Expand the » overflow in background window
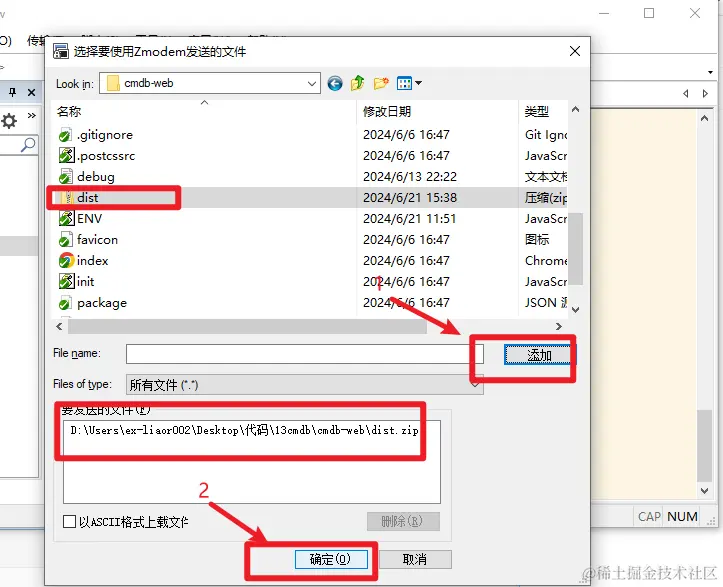723x587 pixels. 31,115
